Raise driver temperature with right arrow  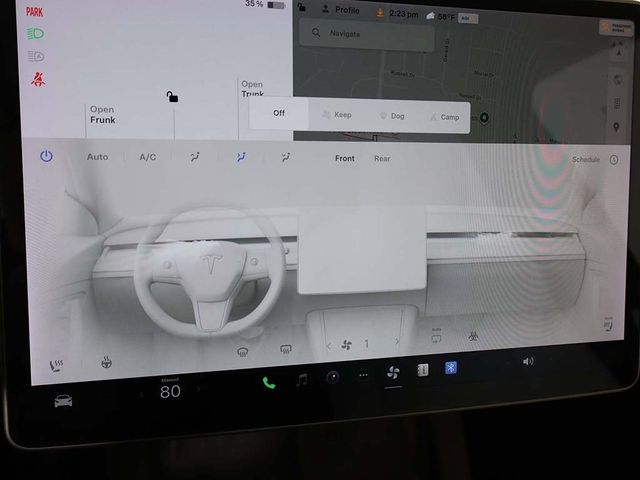tap(199, 389)
